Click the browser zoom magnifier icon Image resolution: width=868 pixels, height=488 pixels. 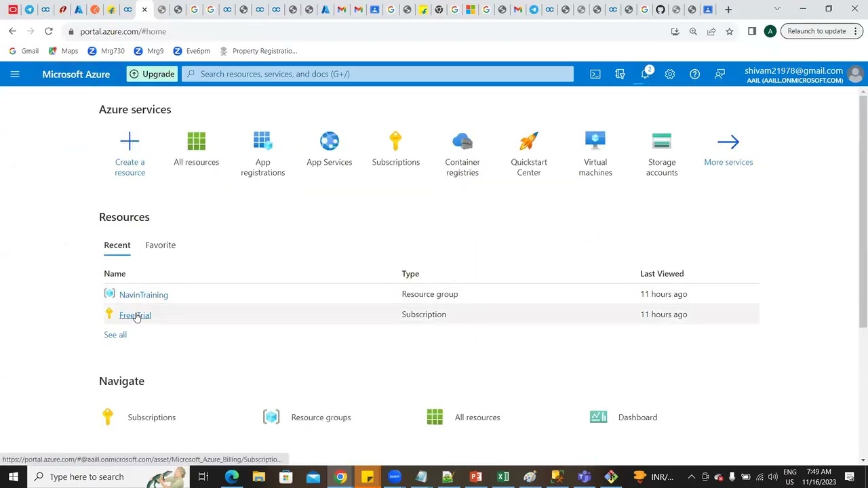tap(693, 31)
